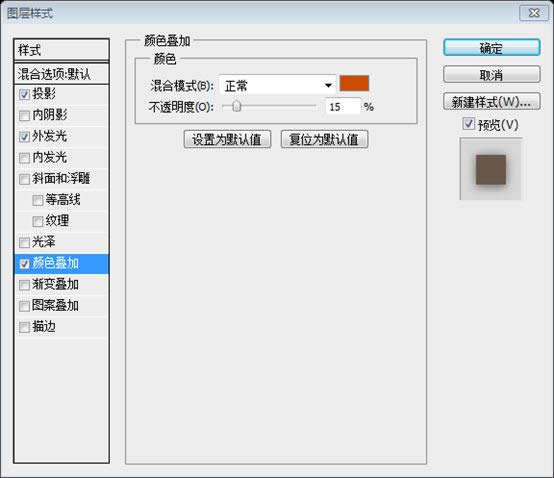Close the 图层样式 dialog window
The width and height of the screenshot is (554, 478).
[x=534, y=13]
